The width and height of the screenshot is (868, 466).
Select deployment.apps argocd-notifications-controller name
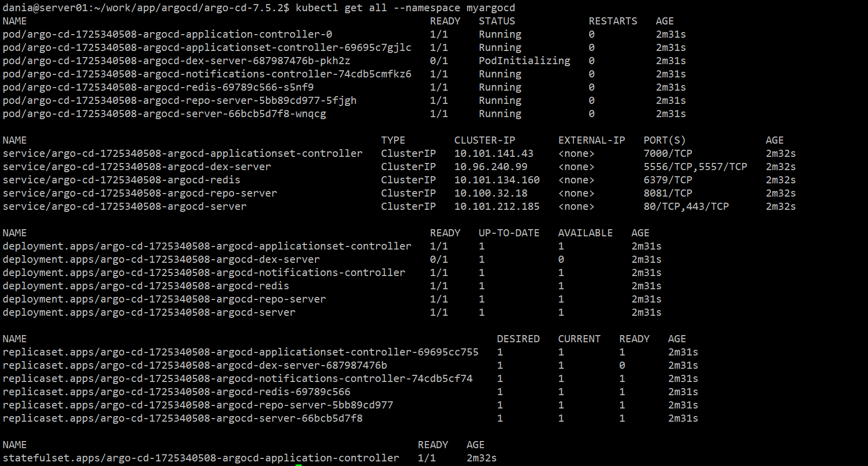coord(204,272)
